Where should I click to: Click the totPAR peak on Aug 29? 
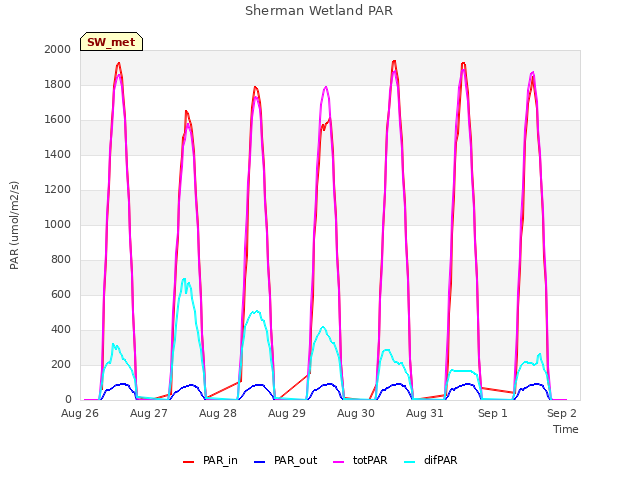pos(325,87)
